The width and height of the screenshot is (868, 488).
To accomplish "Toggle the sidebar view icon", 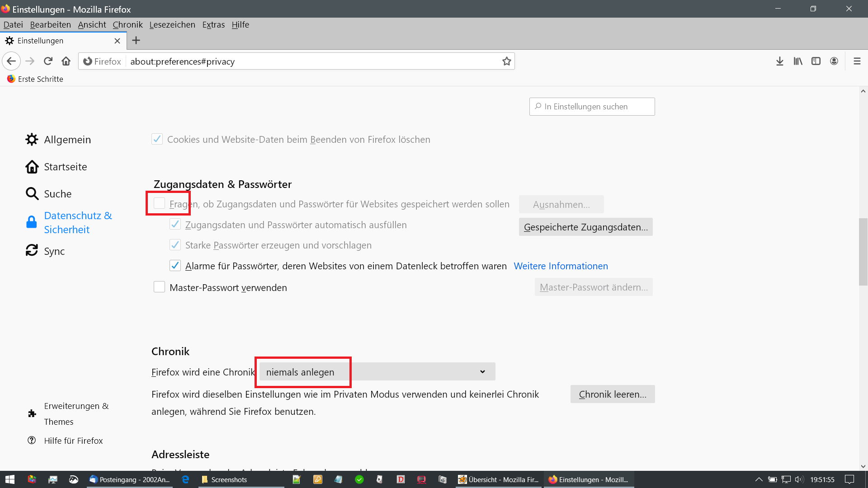I will (816, 61).
